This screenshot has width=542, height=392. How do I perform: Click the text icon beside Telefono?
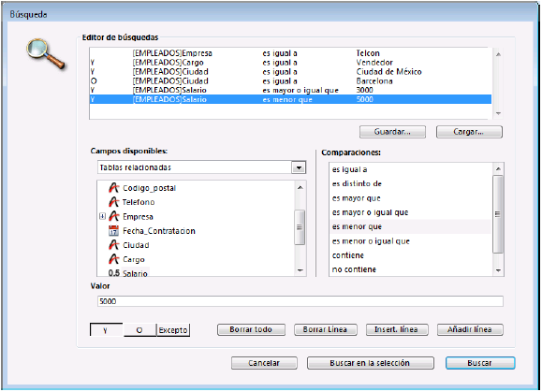point(113,202)
